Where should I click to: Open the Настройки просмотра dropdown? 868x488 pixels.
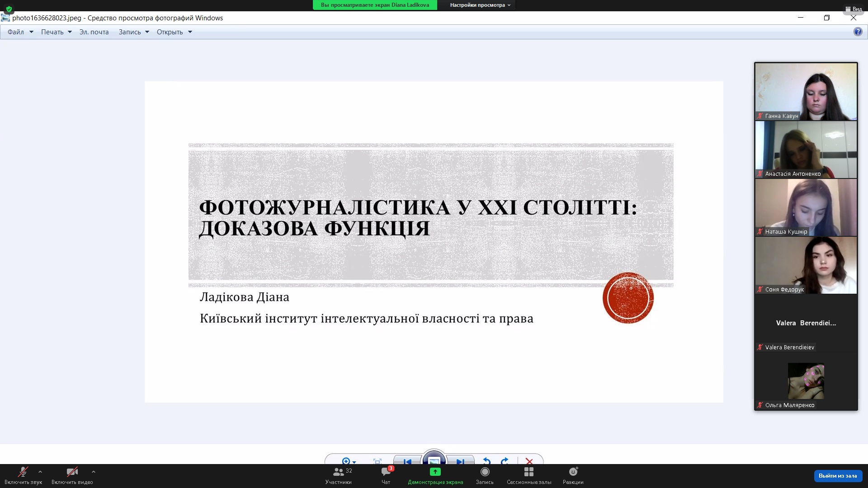(x=480, y=5)
